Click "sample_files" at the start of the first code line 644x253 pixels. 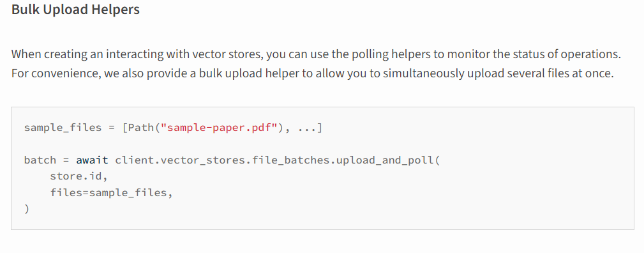tap(63, 128)
